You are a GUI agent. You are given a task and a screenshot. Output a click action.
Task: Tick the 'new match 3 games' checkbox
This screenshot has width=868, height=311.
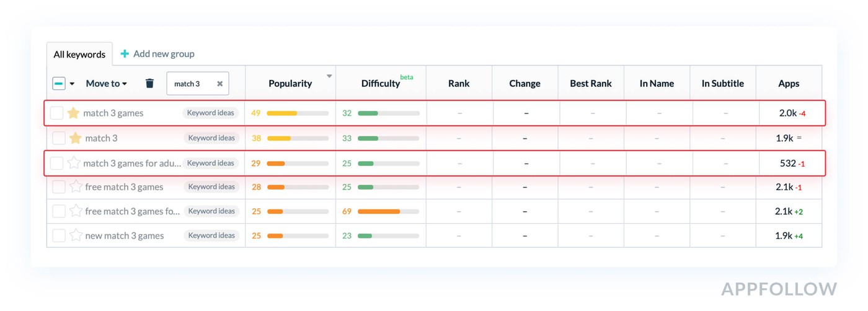[59, 235]
